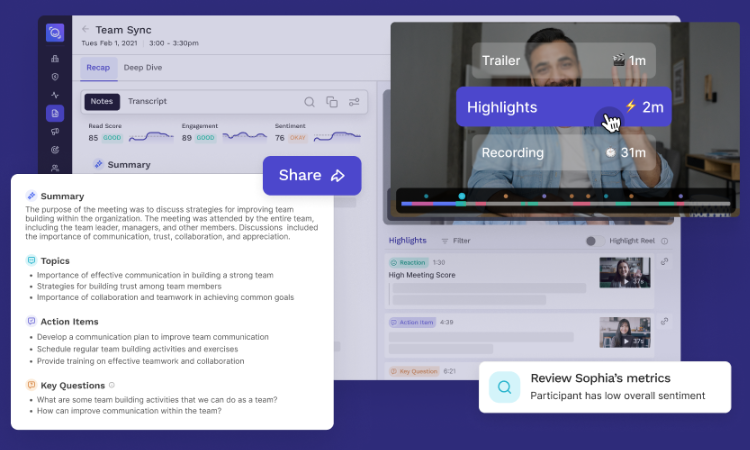Click the video timeline progress bar
The height and width of the screenshot is (450, 750).
pos(566,204)
